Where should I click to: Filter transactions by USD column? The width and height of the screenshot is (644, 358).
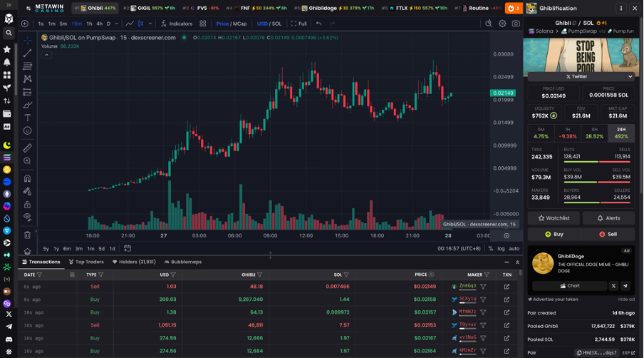pos(173,275)
